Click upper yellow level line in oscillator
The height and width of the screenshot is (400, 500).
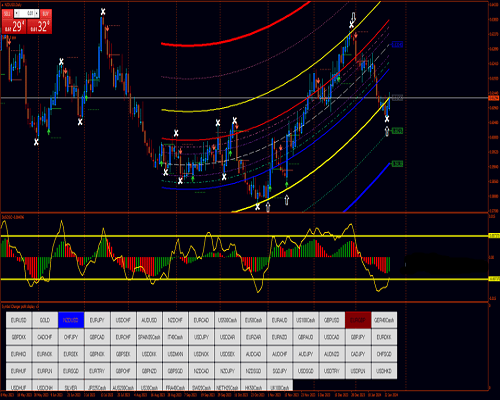point(245,236)
